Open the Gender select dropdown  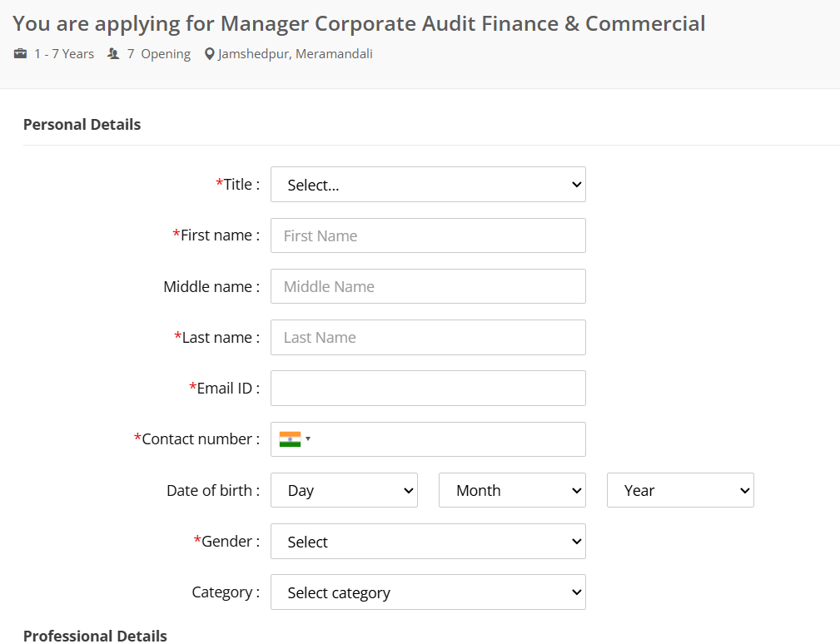click(x=428, y=542)
